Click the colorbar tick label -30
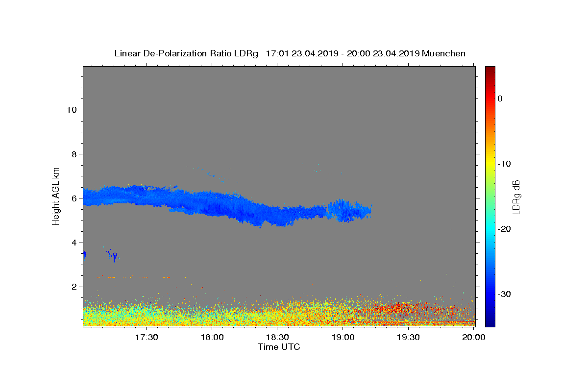 point(504,294)
